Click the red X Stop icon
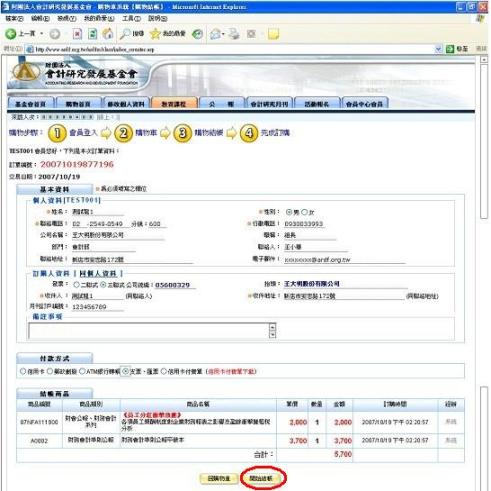The image size is (491, 491). (x=77, y=34)
